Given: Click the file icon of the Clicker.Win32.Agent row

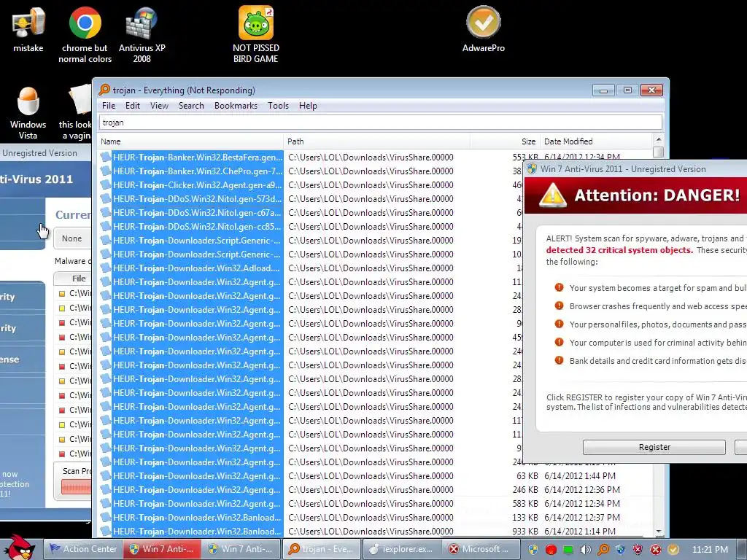Looking at the screenshot, I should [x=105, y=184].
